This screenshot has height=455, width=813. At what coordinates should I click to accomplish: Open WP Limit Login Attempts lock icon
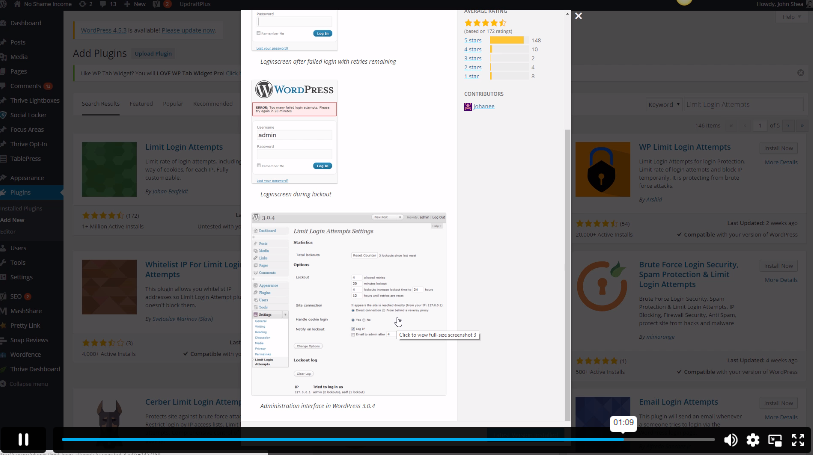602,169
